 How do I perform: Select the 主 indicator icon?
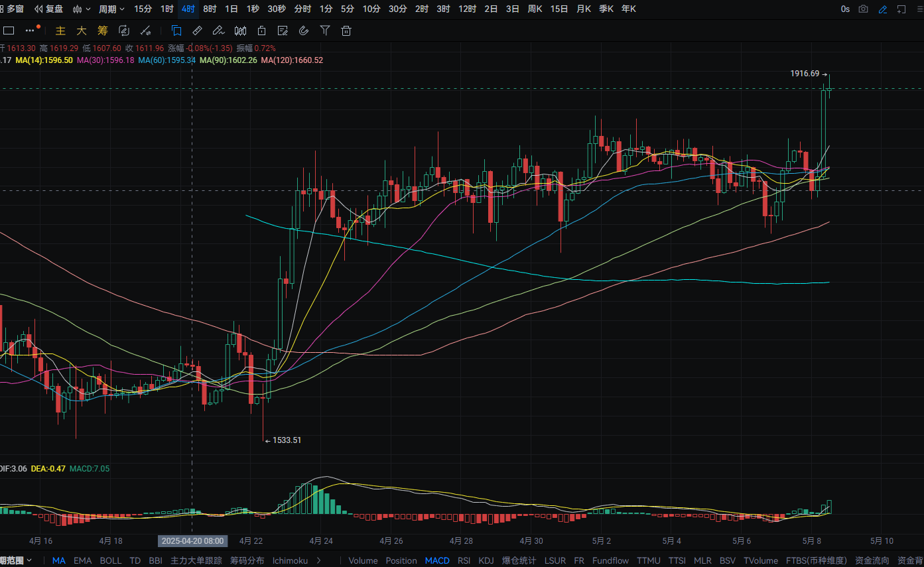point(60,31)
